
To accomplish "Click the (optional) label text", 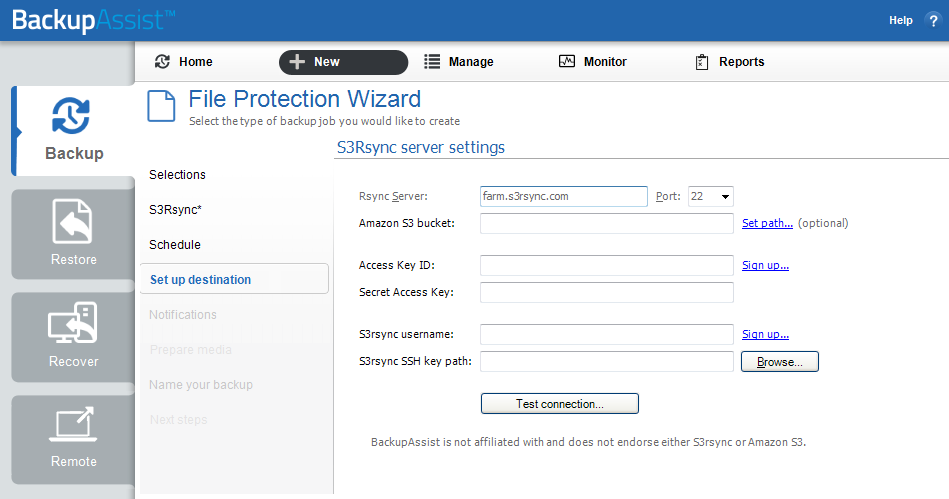I will (x=823, y=223).
